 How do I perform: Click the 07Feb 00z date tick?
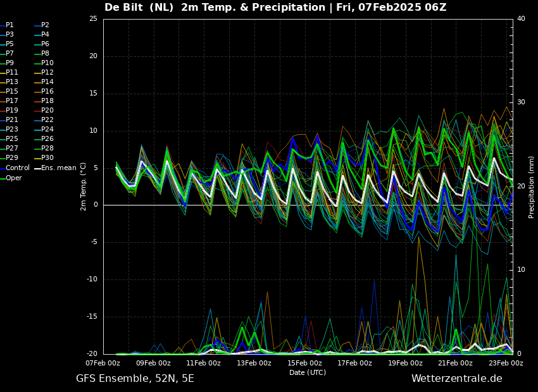pyautogui.click(x=103, y=364)
